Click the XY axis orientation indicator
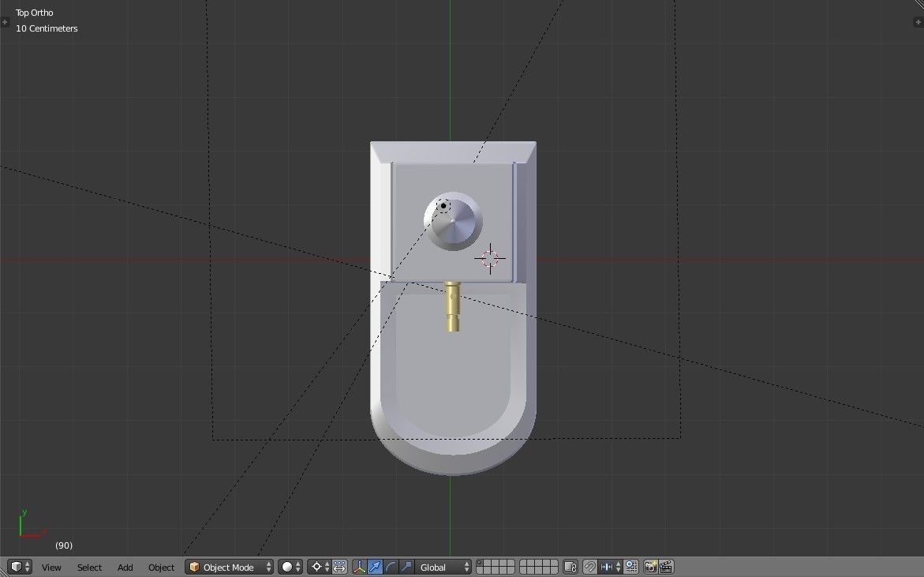 coord(31,524)
